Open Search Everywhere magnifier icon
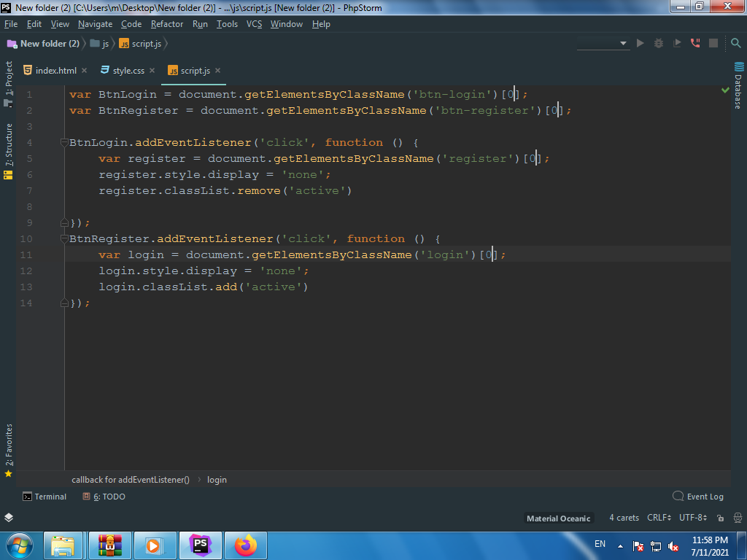The width and height of the screenshot is (747, 560). [x=735, y=43]
